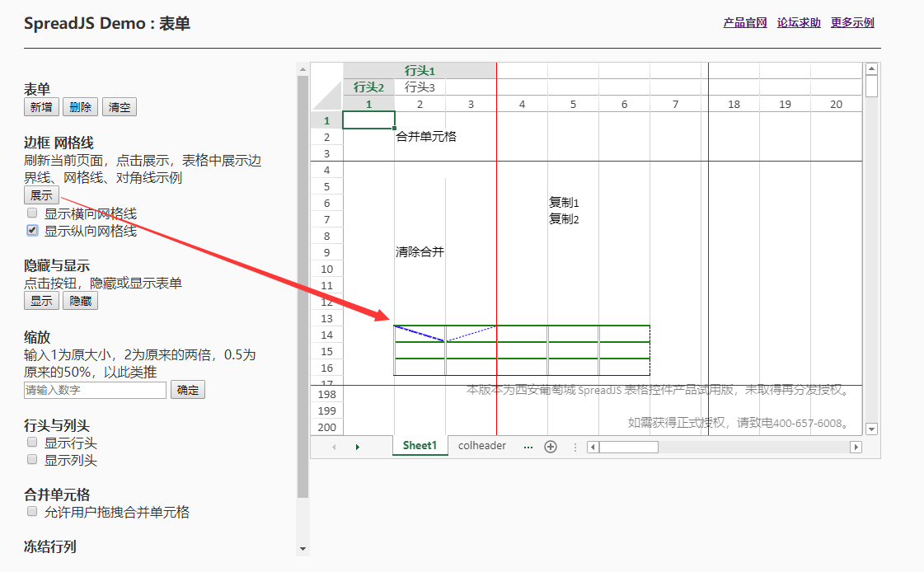Enable 显示行头 checkbox

32,442
